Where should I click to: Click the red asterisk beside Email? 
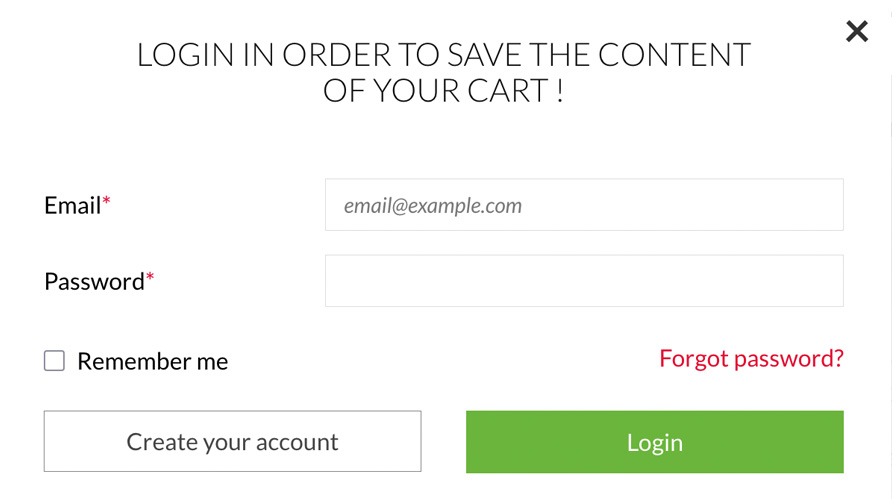point(107,202)
